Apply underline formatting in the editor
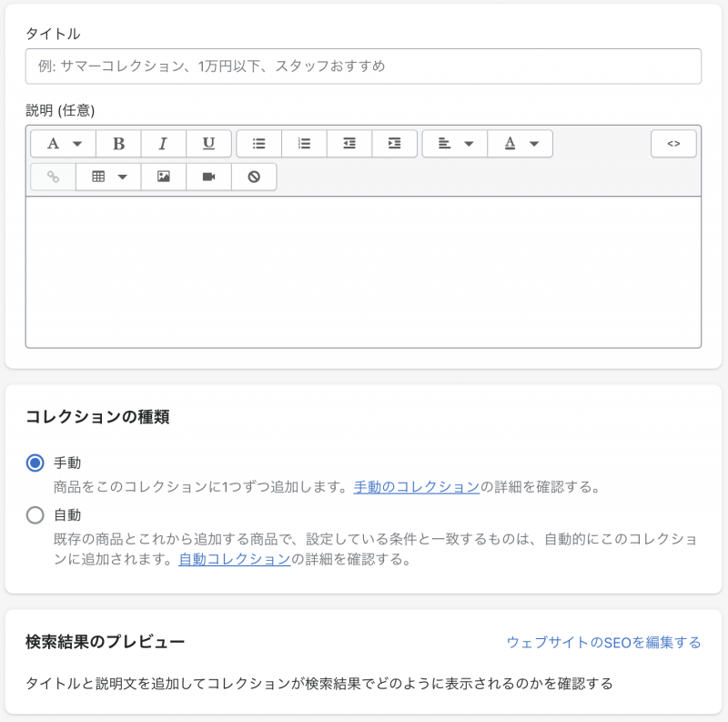Viewport: 728px width, 722px height. pyautogui.click(x=209, y=144)
